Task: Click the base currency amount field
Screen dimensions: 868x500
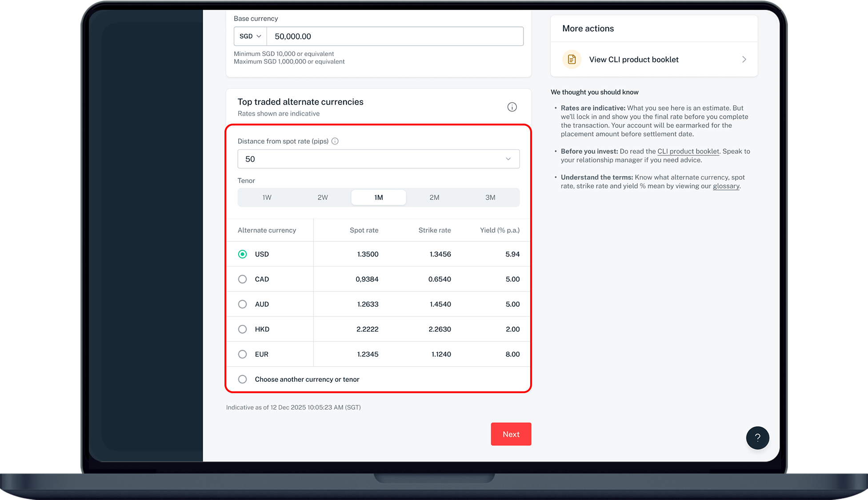Action: pyautogui.click(x=395, y=36)
